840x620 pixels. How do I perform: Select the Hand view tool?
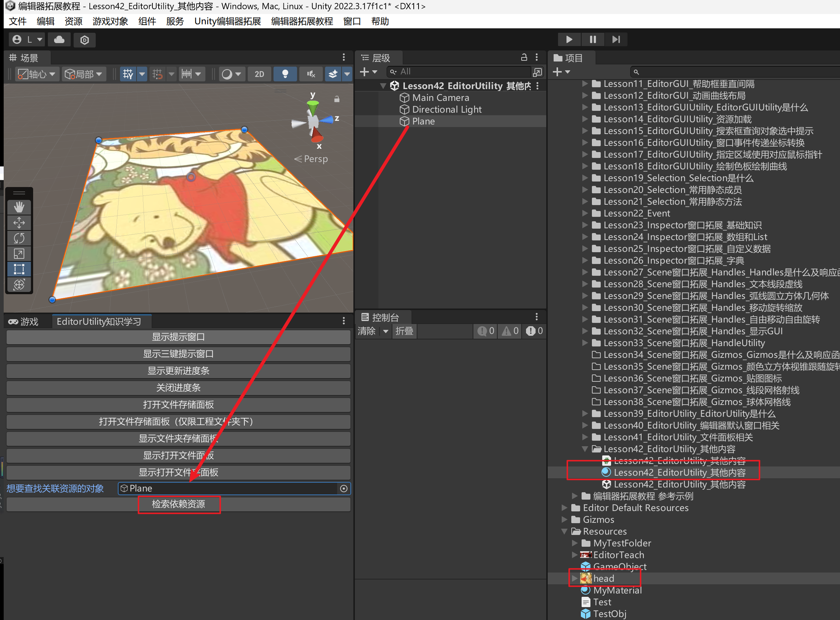point(19,207)
